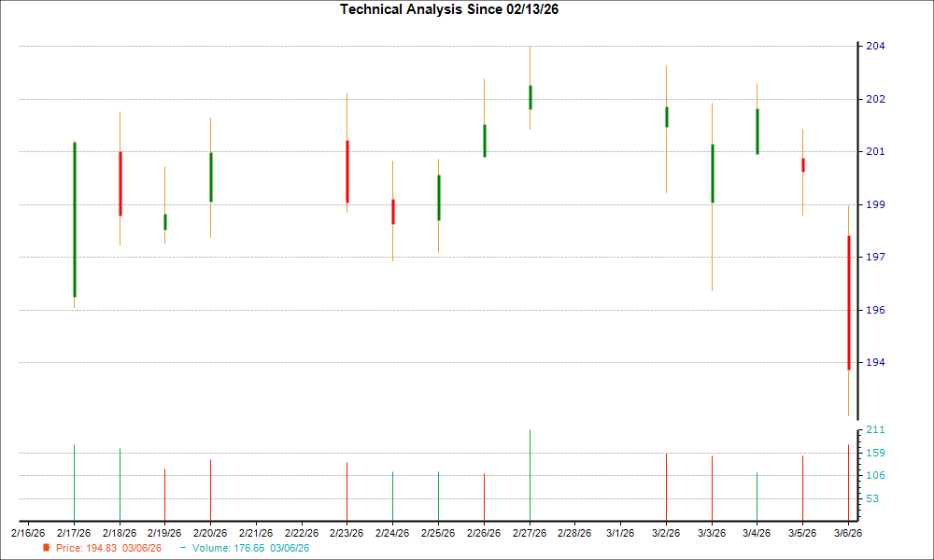Click the 2/27/26 date axis label
Viewport: 934px width, 560px height.
tap(530, 533)
